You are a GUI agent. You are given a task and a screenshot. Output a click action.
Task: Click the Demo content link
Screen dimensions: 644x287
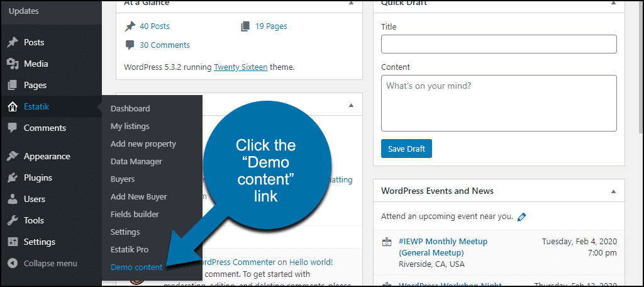[136, 267]
